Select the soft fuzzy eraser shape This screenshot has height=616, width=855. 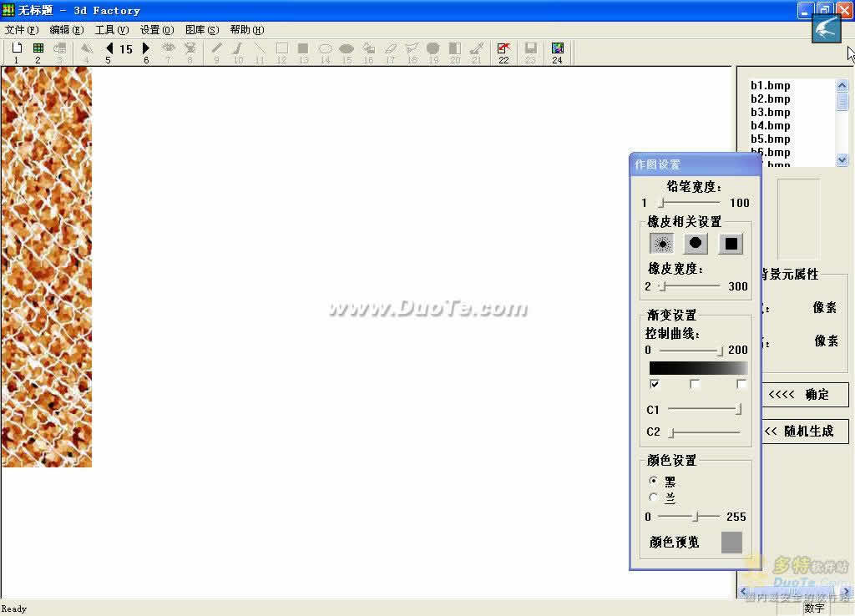(x=662, y=244)
